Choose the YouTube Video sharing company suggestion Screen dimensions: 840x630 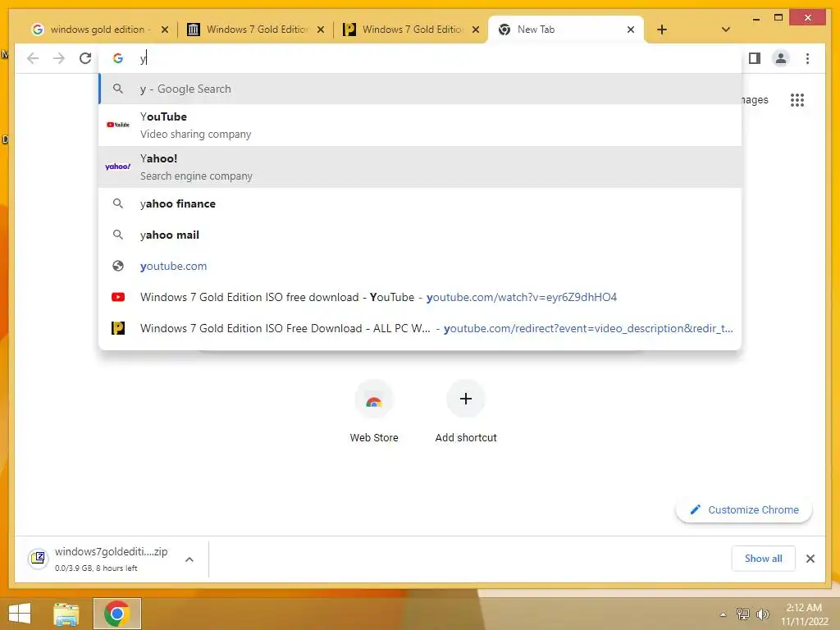(x=421, y=125)
